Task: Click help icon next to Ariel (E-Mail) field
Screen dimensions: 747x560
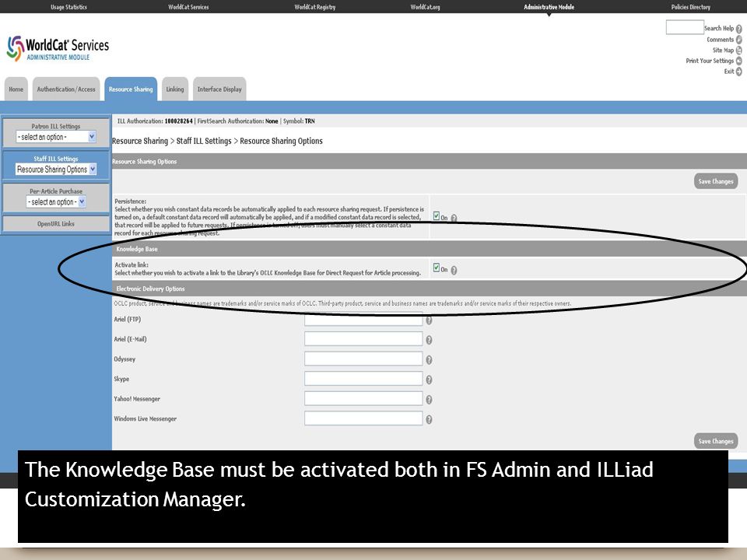Action: 429,340
